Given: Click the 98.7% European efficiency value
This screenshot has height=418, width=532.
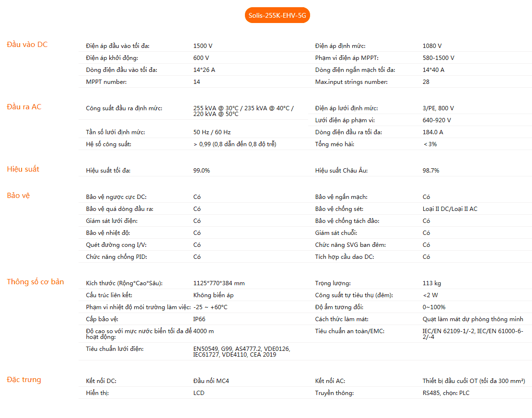Looking at the screenshot, I should 431,171.
